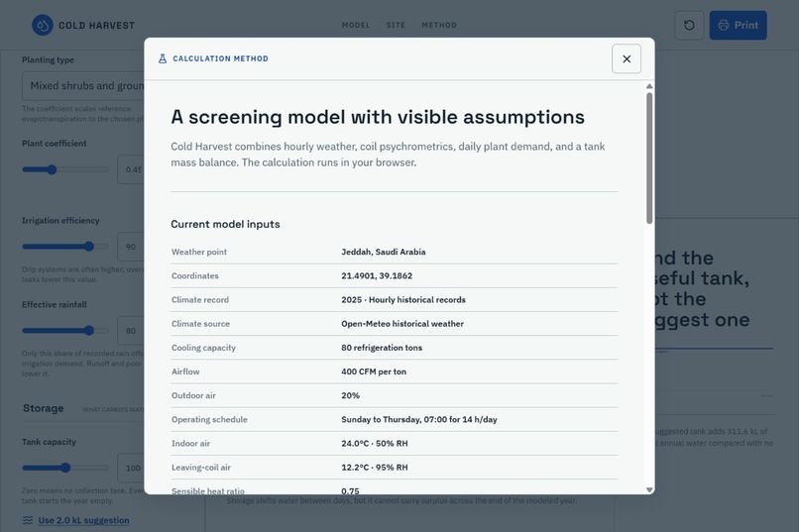The image size is (799, 532).
Task: Click the Irrigation efficiency value field
Action: (131, 247)
